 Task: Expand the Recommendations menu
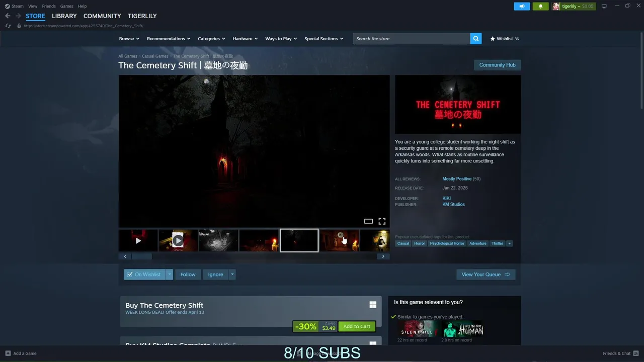tap(169, 39)
